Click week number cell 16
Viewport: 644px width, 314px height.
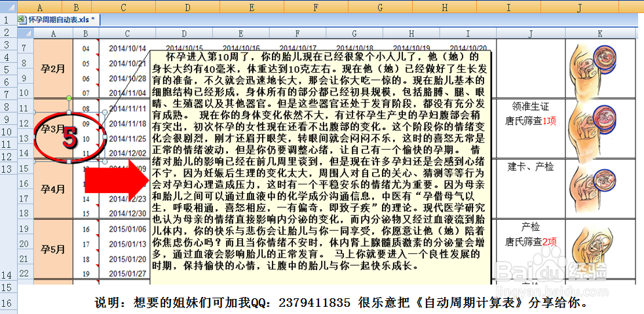click(86, 229)
